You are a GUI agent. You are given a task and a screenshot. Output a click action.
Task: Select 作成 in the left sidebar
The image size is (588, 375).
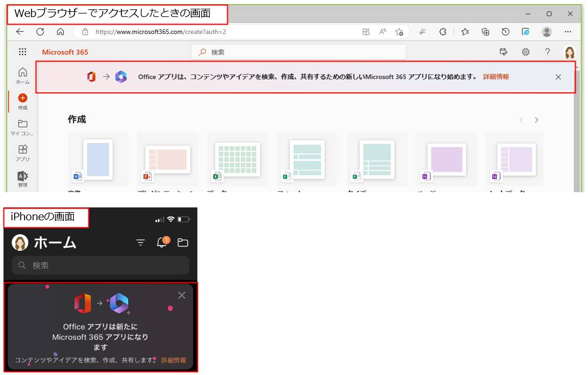pos(22,101)
